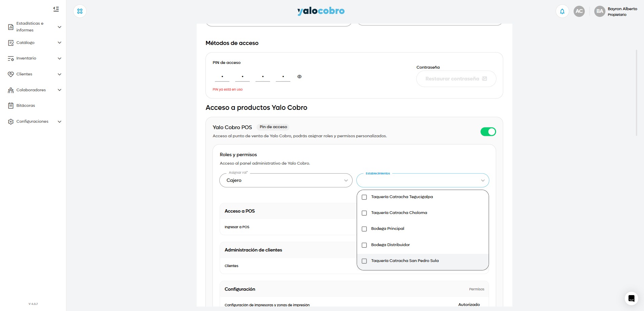
Task: Check Taquería Catracha San Pedro Sula
Action: [364, 261]
